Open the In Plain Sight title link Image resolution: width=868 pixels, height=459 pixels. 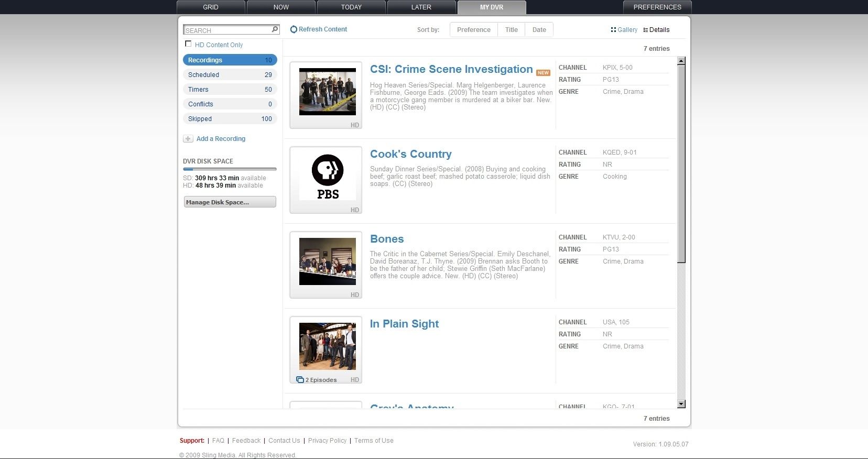[404, 324]
